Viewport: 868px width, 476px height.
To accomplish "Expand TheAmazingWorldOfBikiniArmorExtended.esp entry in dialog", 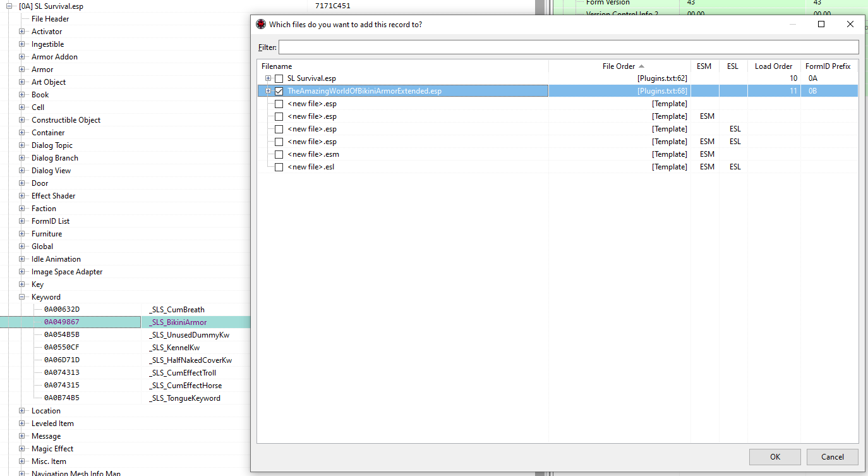I will click(268, 91).
